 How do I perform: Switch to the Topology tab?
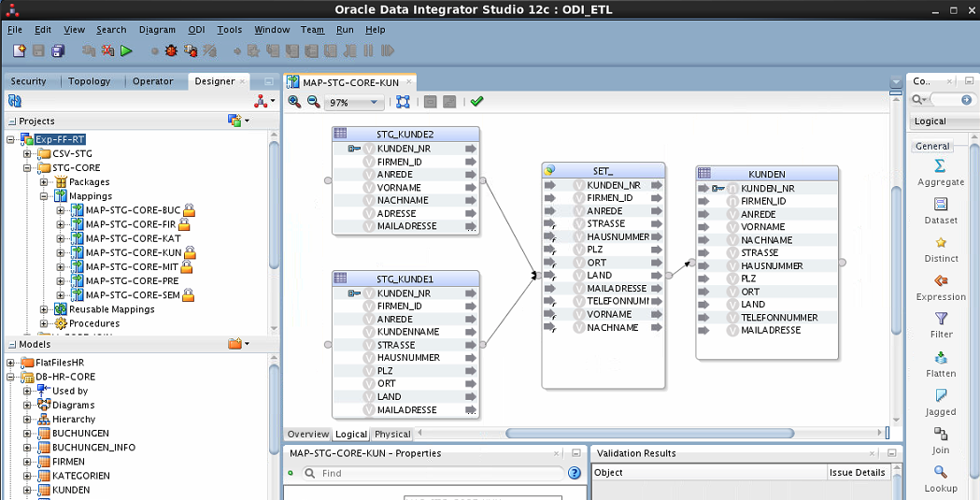[x=90, y=81]
